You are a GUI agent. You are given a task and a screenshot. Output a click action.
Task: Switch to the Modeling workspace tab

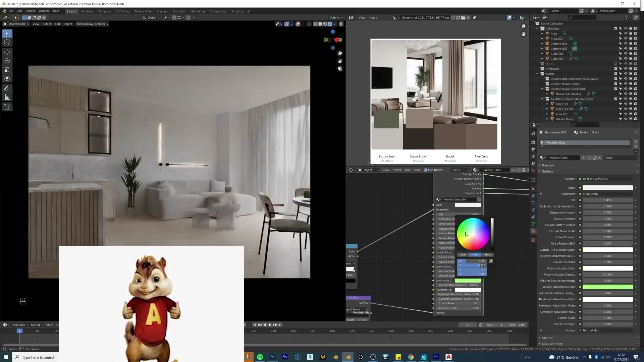pos(87,11)
